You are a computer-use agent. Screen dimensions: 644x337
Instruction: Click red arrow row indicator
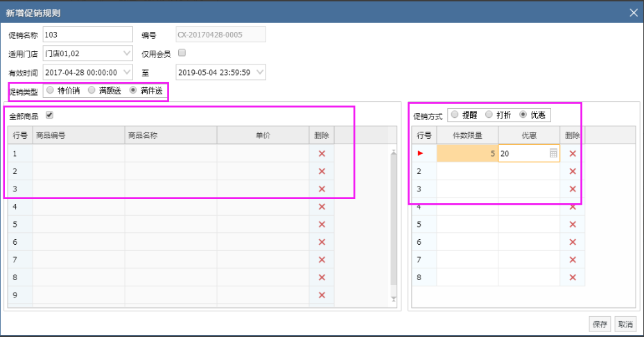[x=420, y=153]
